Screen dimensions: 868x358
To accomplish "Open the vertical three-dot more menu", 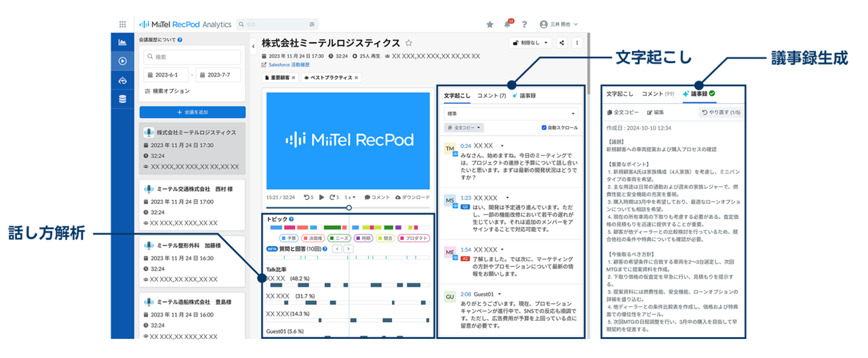I will [x=577, y=43].
